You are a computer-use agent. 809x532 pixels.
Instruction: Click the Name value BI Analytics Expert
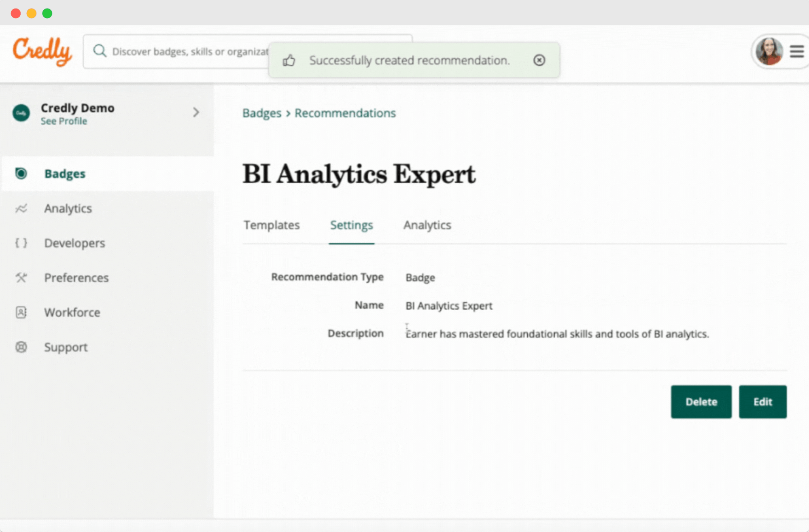click(449, 306)
